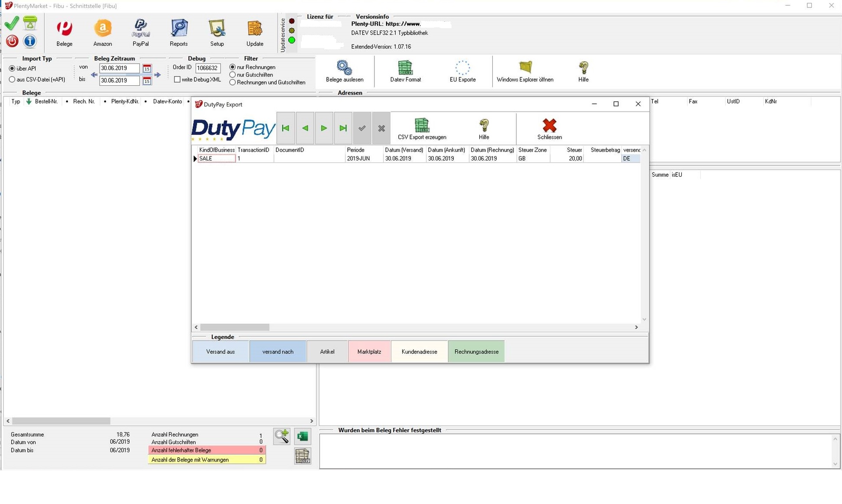Click the CSV table icon at bottom
Image resolution: width=842 pixels, height=504 pixels.
pos(303,456)
